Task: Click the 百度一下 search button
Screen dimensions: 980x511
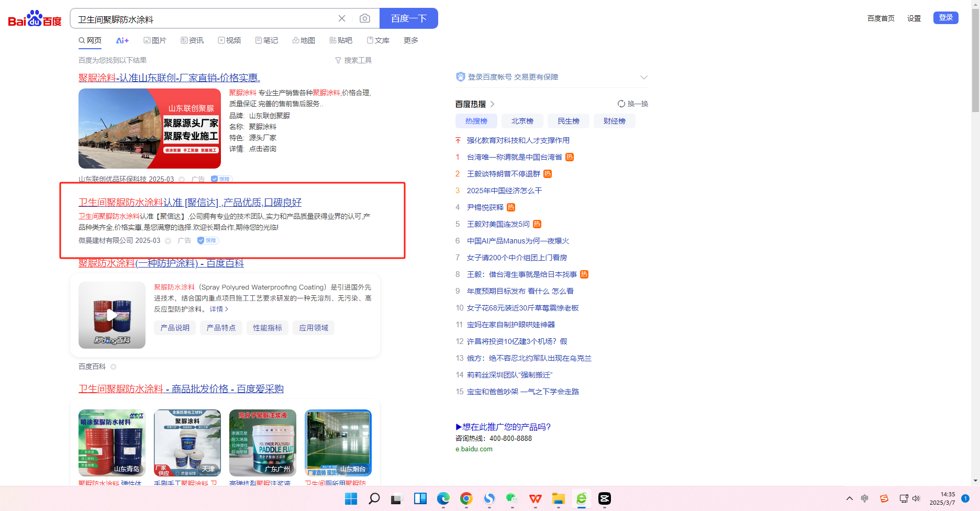Action: pyautogui.click(x=408, y=19)
